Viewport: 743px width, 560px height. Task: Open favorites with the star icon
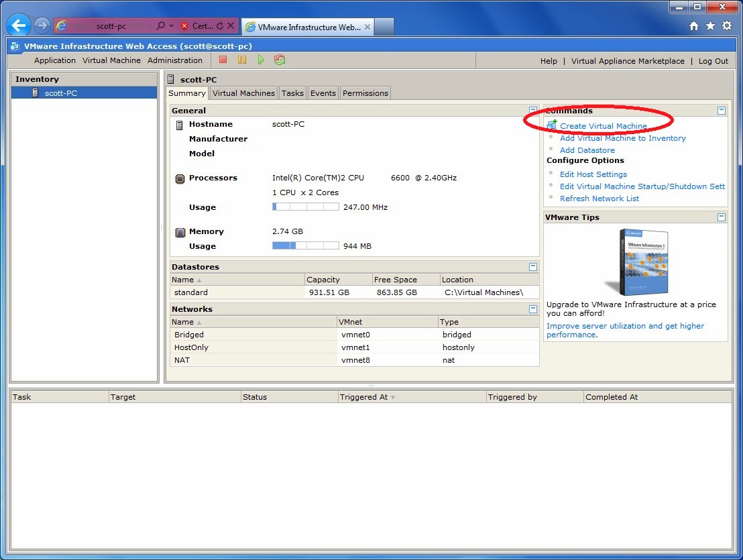pos(710,26)
